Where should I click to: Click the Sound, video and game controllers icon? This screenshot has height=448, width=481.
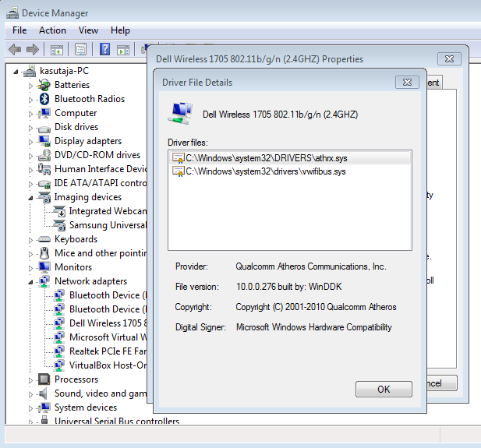tap(44, 393)
